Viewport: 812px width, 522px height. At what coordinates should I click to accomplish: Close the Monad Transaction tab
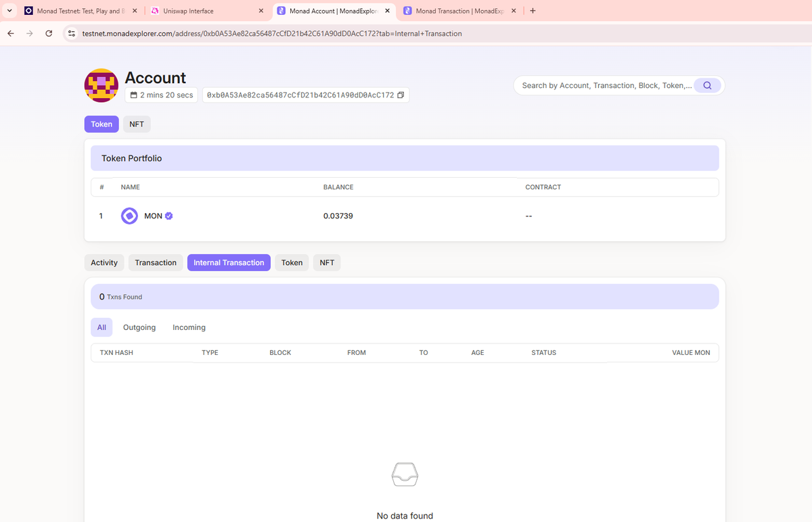tap(514, 11)
